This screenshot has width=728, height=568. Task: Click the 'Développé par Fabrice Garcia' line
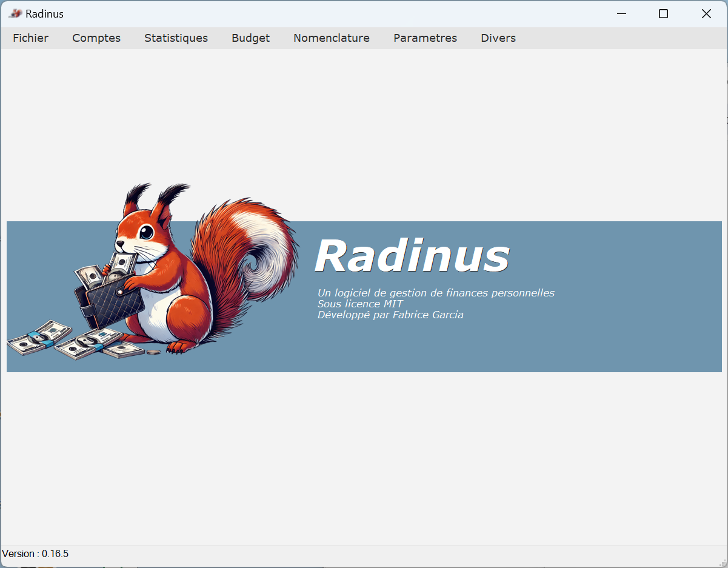[x=390, y=315]
